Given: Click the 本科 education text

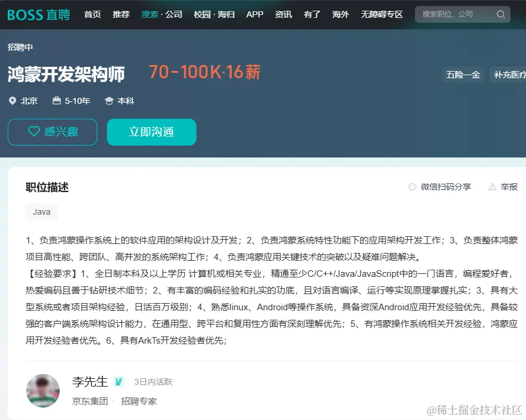Looking at the screenshot, I should coord(126,101).
